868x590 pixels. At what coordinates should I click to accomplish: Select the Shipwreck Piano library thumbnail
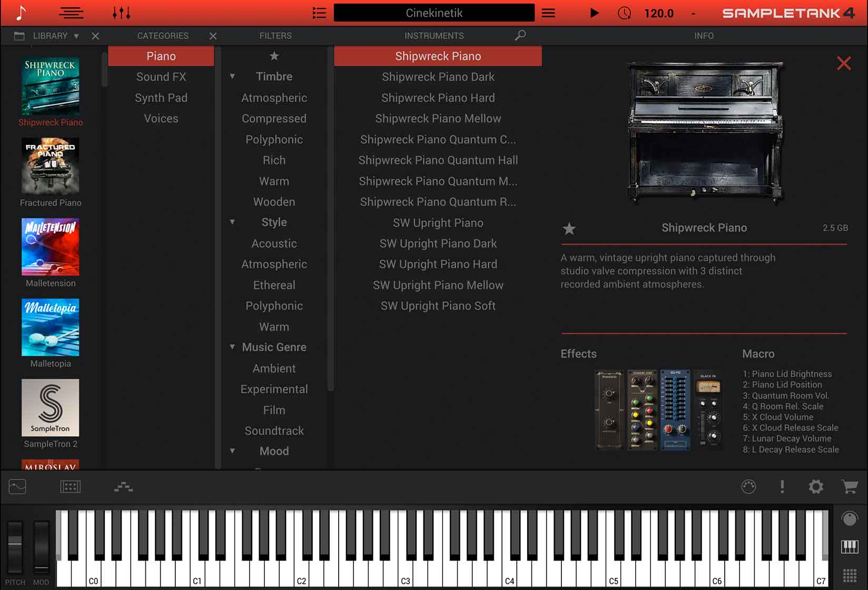(x=51, y=86)
